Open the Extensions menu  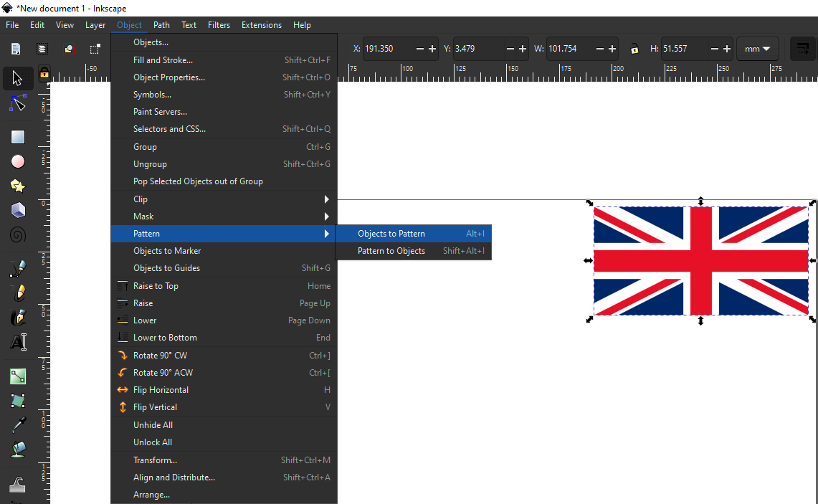click(262, 25)
